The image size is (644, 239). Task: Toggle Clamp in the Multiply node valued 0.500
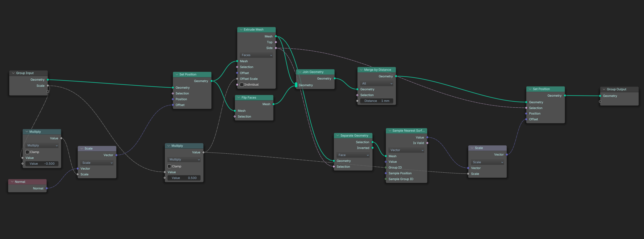tap(170, 167)
